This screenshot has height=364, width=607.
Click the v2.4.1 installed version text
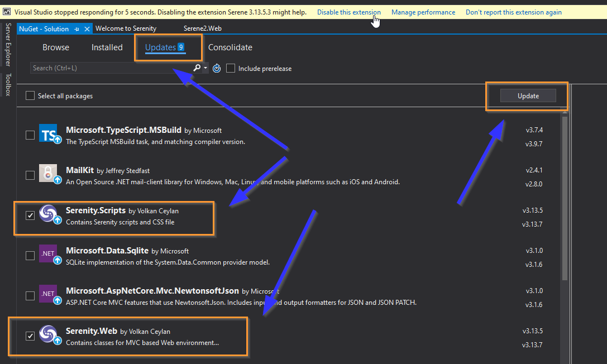534,170
